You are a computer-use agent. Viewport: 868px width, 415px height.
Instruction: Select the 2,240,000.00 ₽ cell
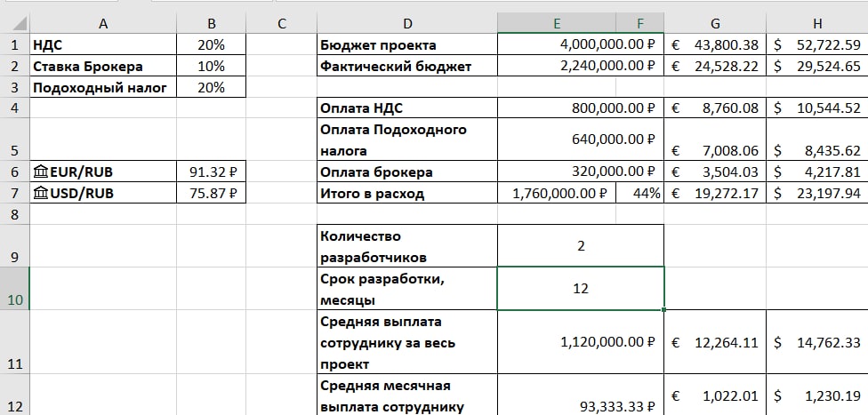pos(581,66)
